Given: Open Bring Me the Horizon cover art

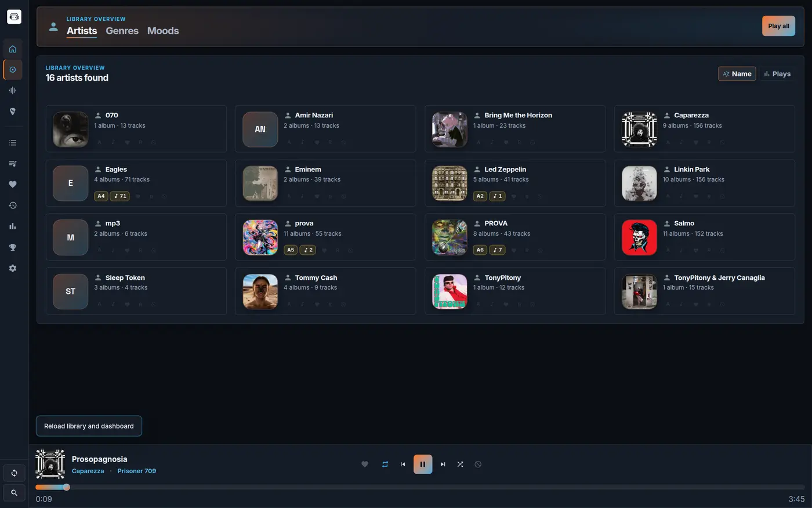Looking at the screenshot, I should tap(449, 129).
